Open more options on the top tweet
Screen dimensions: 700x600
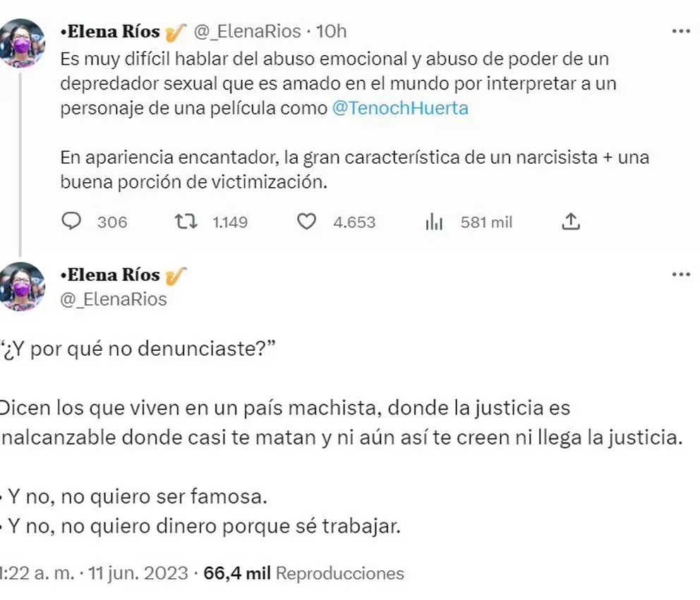pyautogui.click(x=680, y=32)
